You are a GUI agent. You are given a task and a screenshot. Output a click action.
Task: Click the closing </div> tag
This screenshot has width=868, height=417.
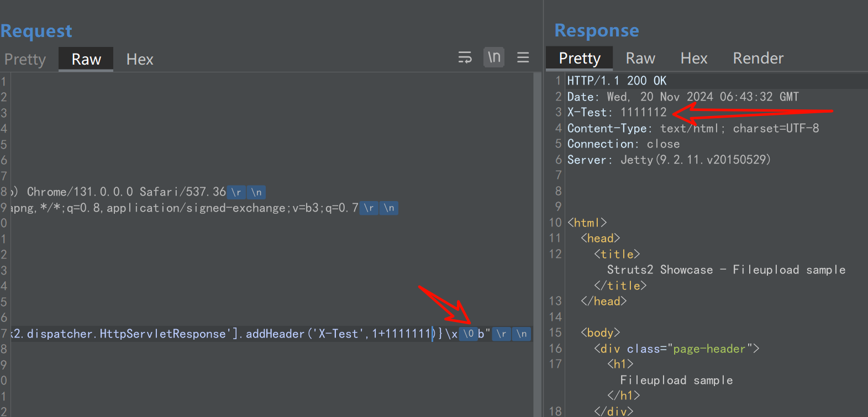(613, 411)
